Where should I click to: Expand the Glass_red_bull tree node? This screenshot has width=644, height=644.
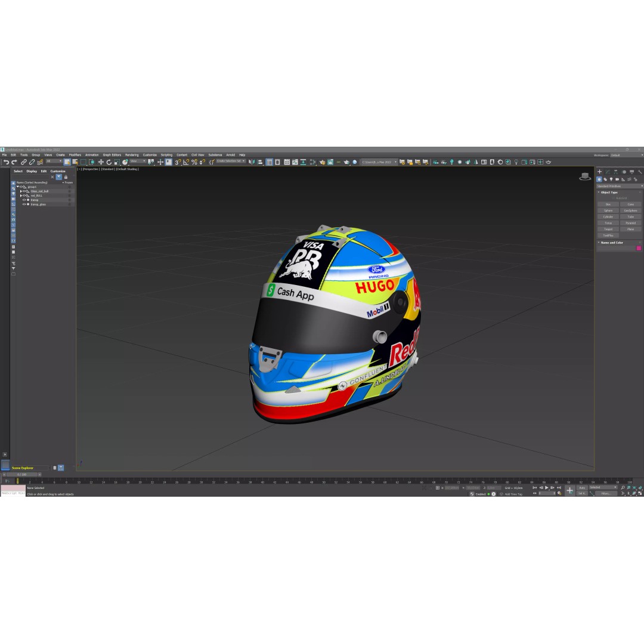(21, 191)
